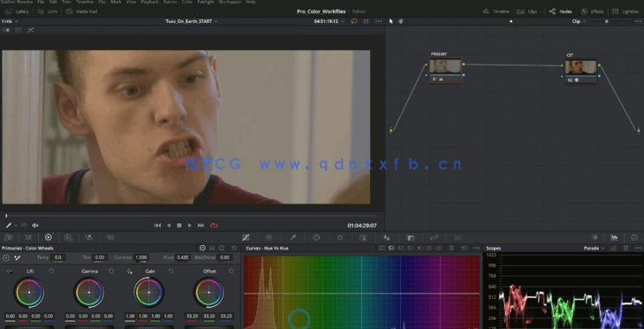Open the Scopes palette icon
644x329 pixels.
pyautogui.click(x=614, y=237)
